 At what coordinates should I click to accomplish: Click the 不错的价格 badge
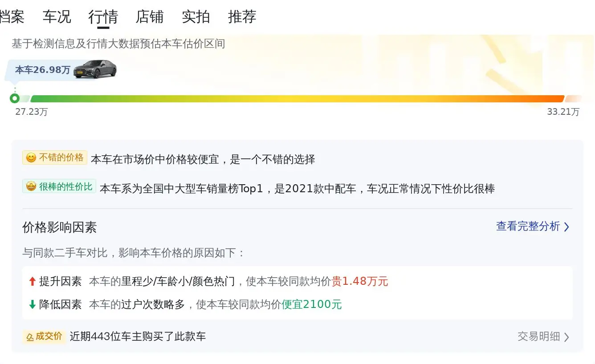click(x=55, y=158)
